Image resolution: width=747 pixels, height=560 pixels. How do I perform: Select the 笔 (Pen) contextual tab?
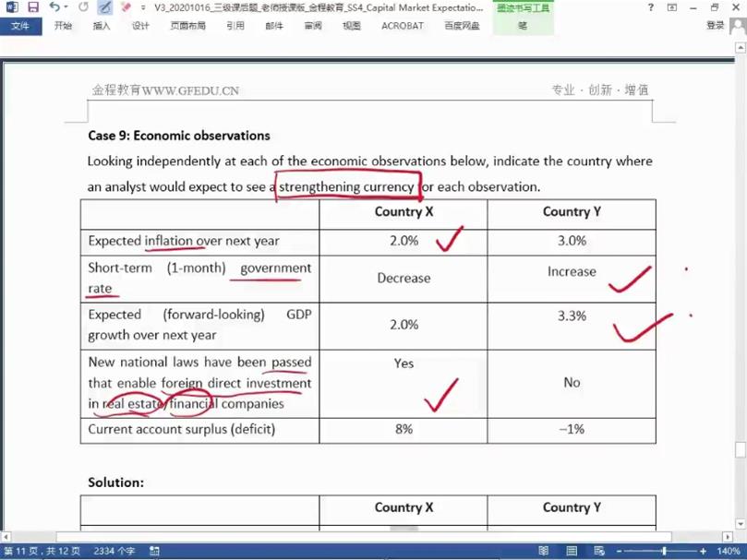(x=523, y=26)
